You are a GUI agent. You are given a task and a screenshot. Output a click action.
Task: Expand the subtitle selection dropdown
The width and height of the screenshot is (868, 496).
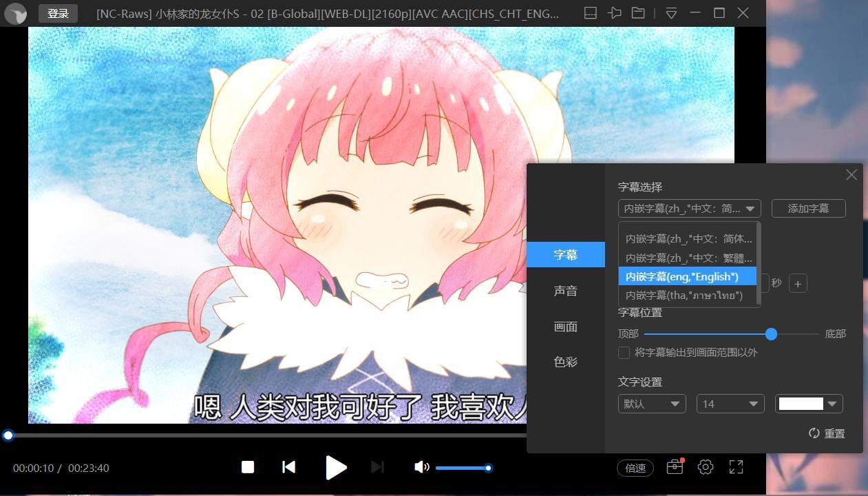[689, 208]
